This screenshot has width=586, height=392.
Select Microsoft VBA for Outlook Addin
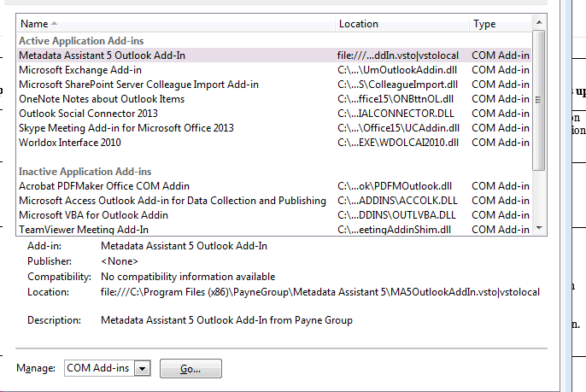coord(94,215)
